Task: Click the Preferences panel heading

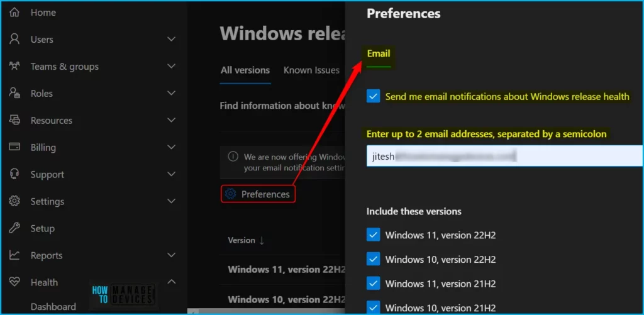Action: [403, 14]
